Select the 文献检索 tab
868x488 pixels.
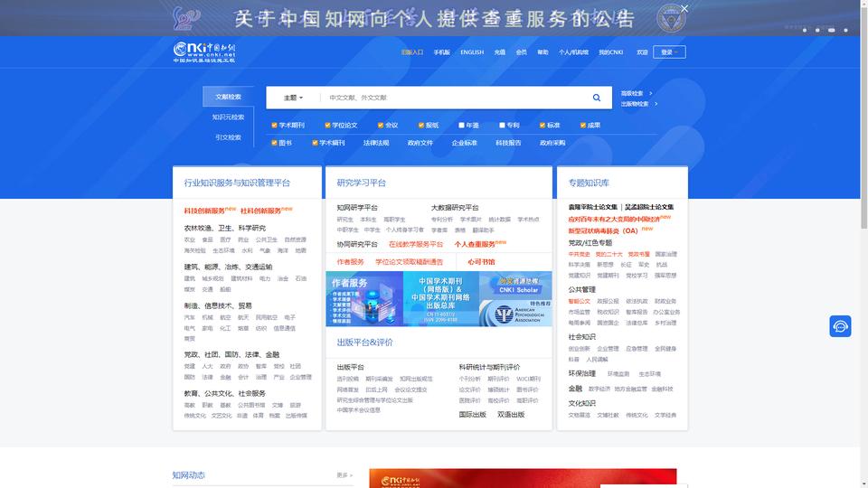(x=228, y=97)
